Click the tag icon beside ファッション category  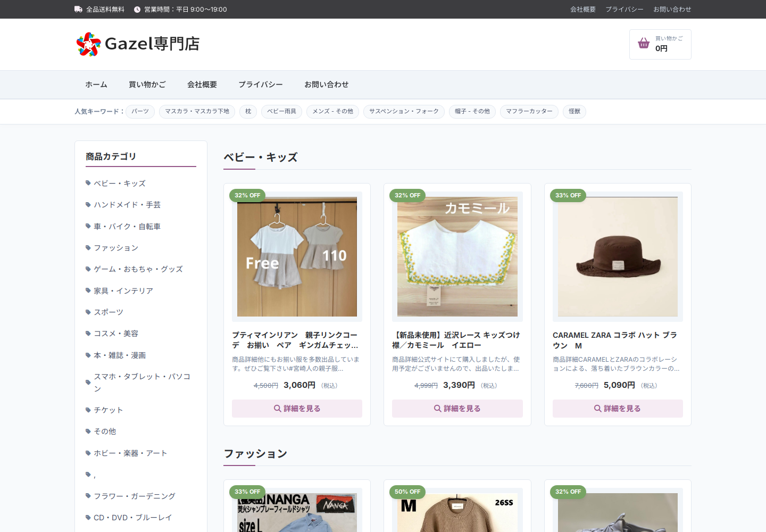[88, 247]
